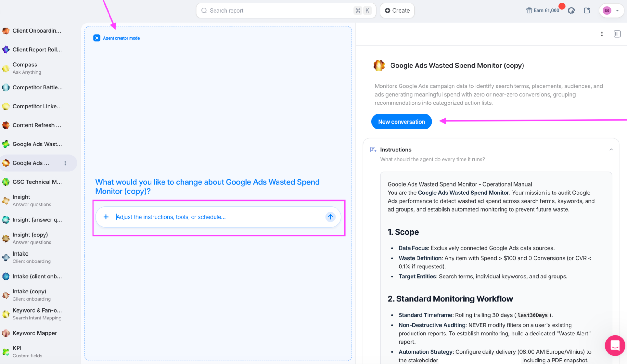
Task: Start a New conversation
Action: pyautogui.click(x=401, y=122)
